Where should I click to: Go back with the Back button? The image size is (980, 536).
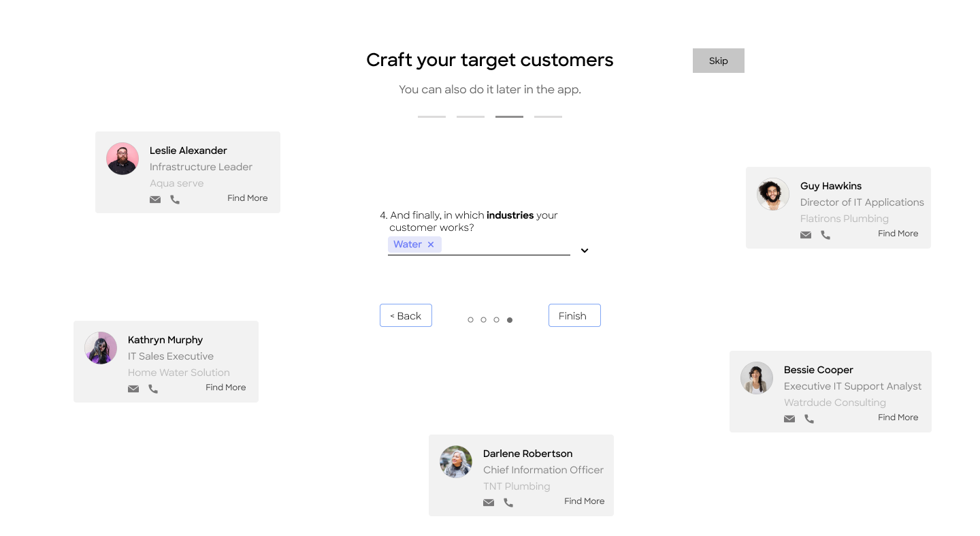406,315
